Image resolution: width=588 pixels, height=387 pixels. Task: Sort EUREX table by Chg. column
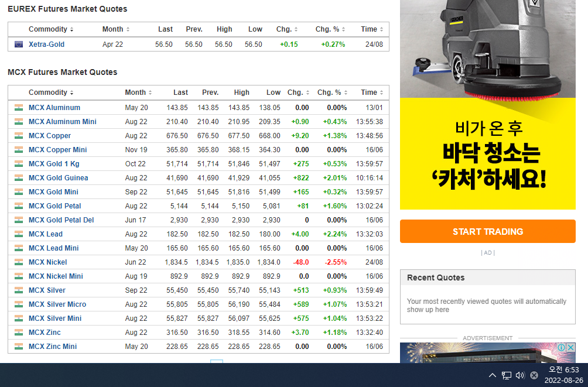point(287,29)
